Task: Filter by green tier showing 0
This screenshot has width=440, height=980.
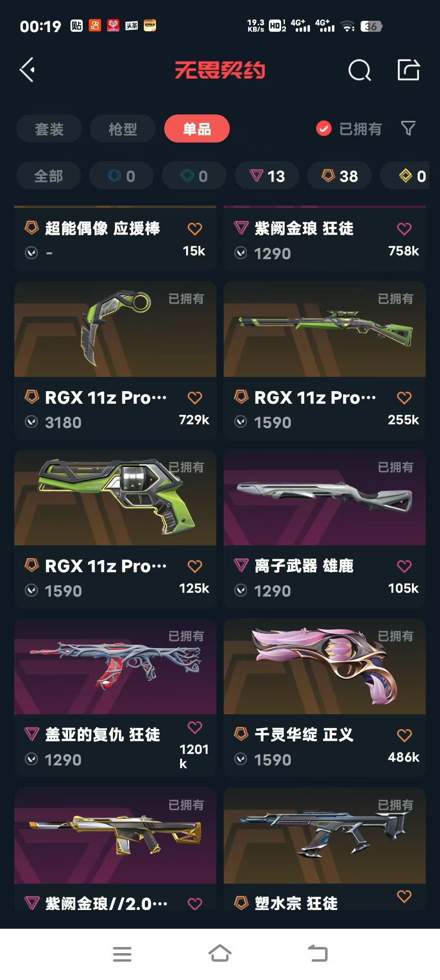Action: pos(194,176)
